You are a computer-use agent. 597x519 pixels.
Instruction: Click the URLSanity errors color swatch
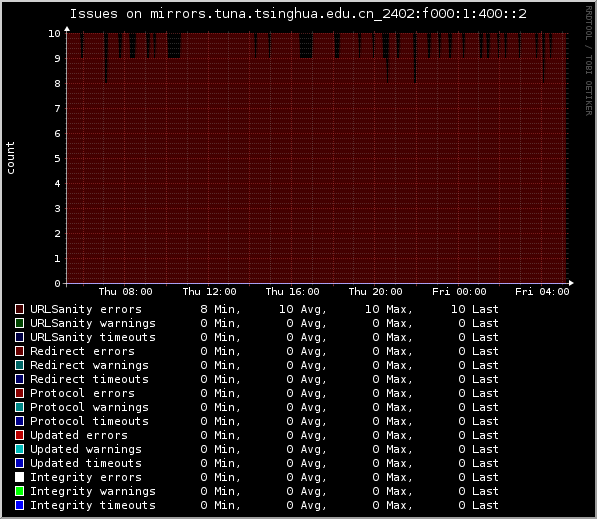pyautogui.click(x=19, y=309)
